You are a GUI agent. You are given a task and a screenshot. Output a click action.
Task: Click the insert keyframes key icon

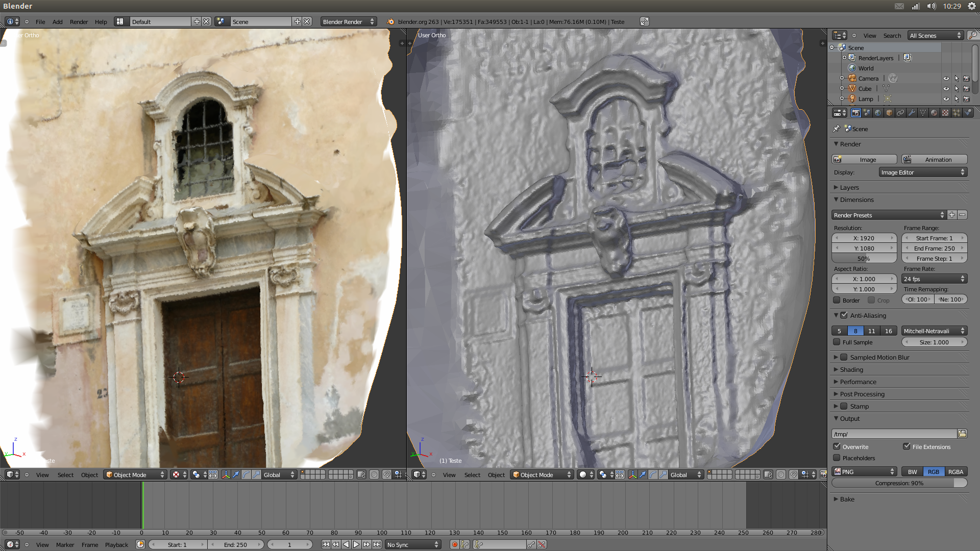[532, 544]
